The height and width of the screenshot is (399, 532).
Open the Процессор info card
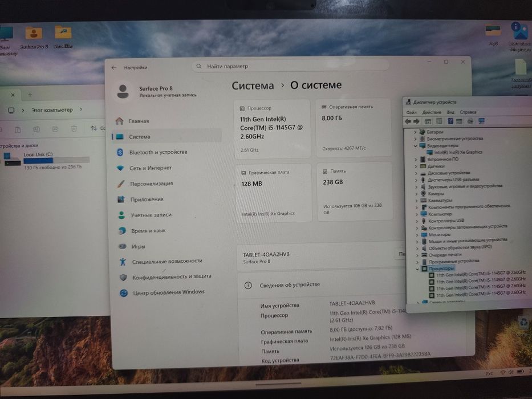pyautogui.click(x=272, y=129)
